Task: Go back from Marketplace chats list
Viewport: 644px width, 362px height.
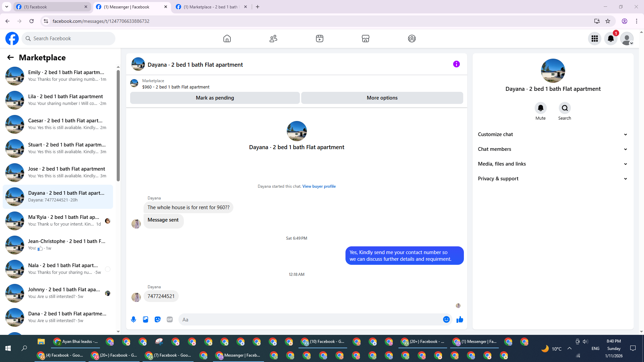Action: pos(10,58)
